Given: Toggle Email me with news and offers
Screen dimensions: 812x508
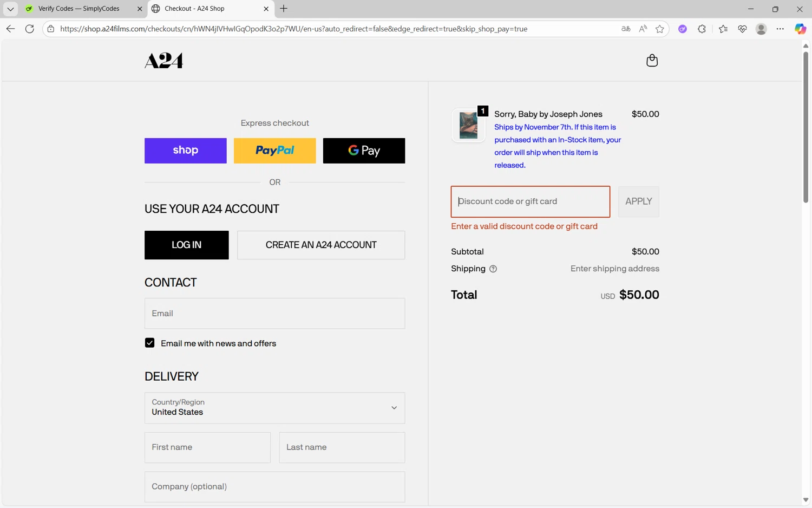Looking at the screenshot, I should point(150,343).
